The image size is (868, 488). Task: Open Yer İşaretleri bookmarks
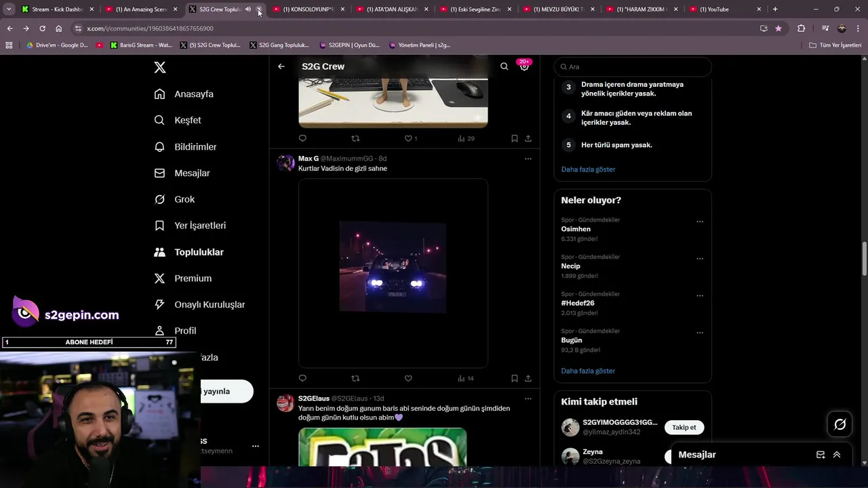(x=190, y=226)
